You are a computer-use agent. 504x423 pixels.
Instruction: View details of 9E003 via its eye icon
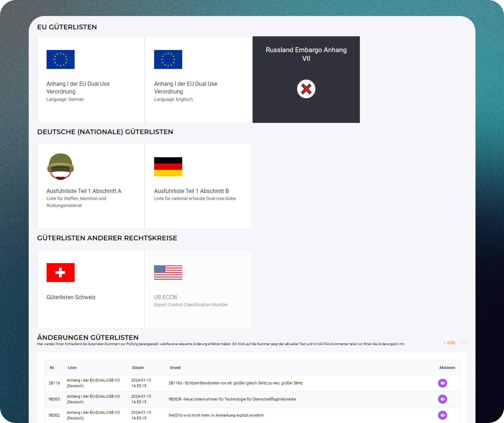pos(442,399)
